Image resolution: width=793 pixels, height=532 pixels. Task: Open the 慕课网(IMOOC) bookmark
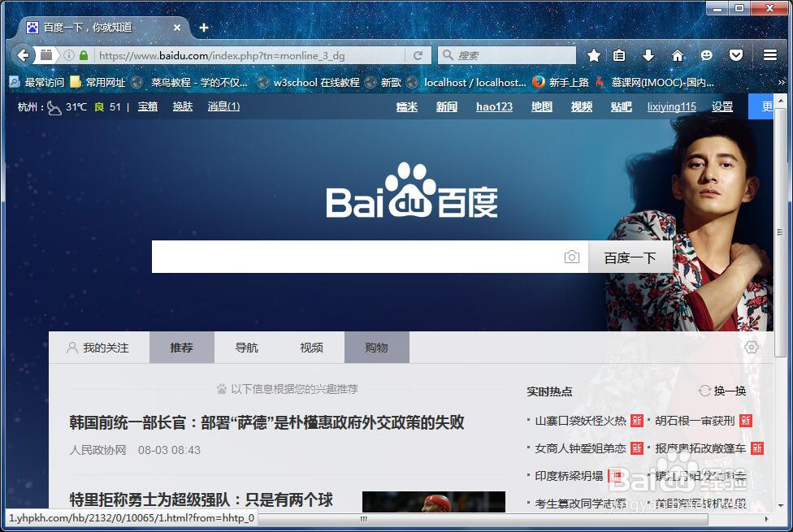pos(656,82)
